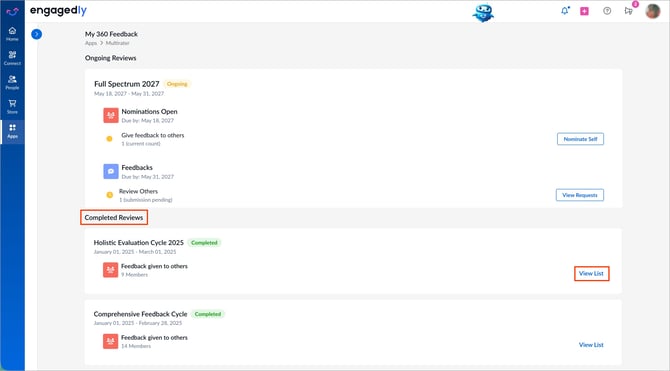The image size is (670, 371).
Task: Click the Engagedly logo mark in sidebar
Action: [x=12, y=11]
